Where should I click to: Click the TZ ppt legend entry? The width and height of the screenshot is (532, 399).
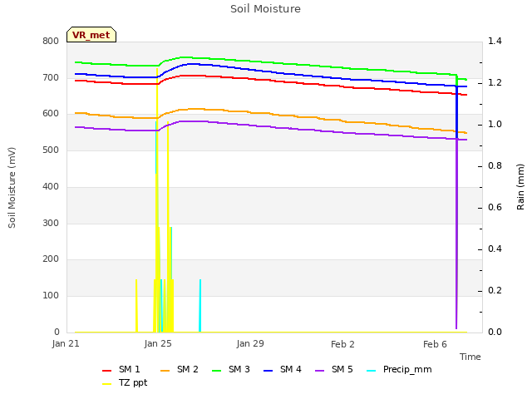125,383
